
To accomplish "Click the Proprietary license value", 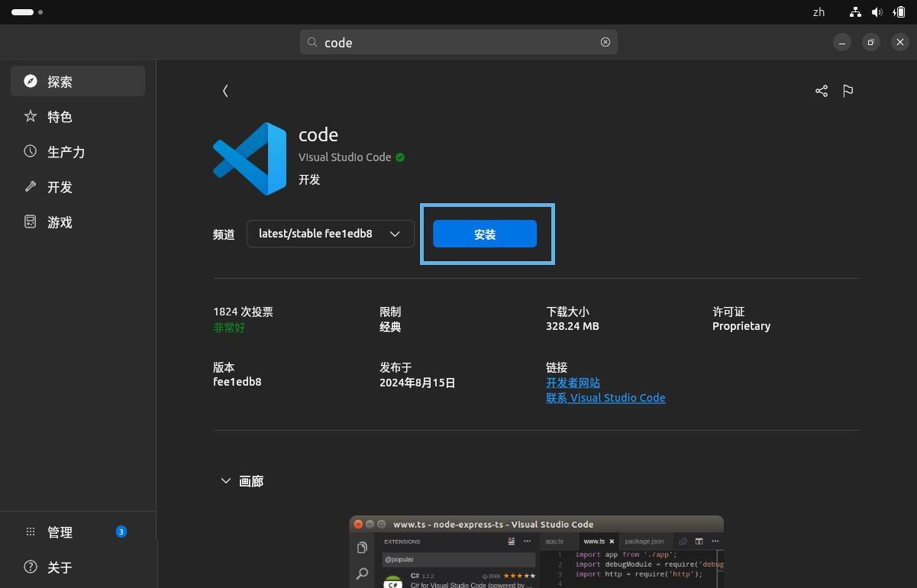I will click(x=741, y=326).
